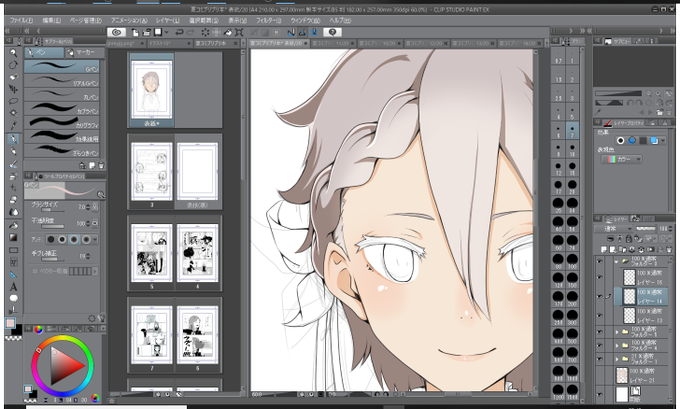Select the Pen tool in the toolbox

click(x=13, y=139)
